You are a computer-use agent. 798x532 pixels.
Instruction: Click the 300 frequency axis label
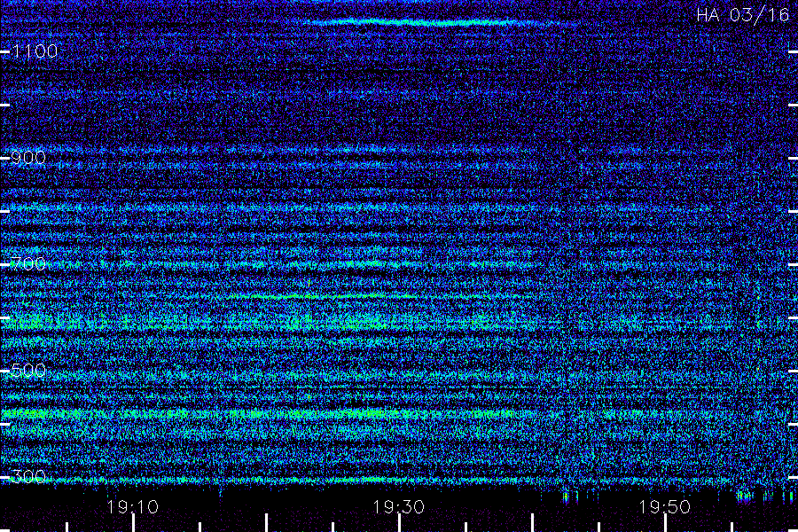point(28,477)
